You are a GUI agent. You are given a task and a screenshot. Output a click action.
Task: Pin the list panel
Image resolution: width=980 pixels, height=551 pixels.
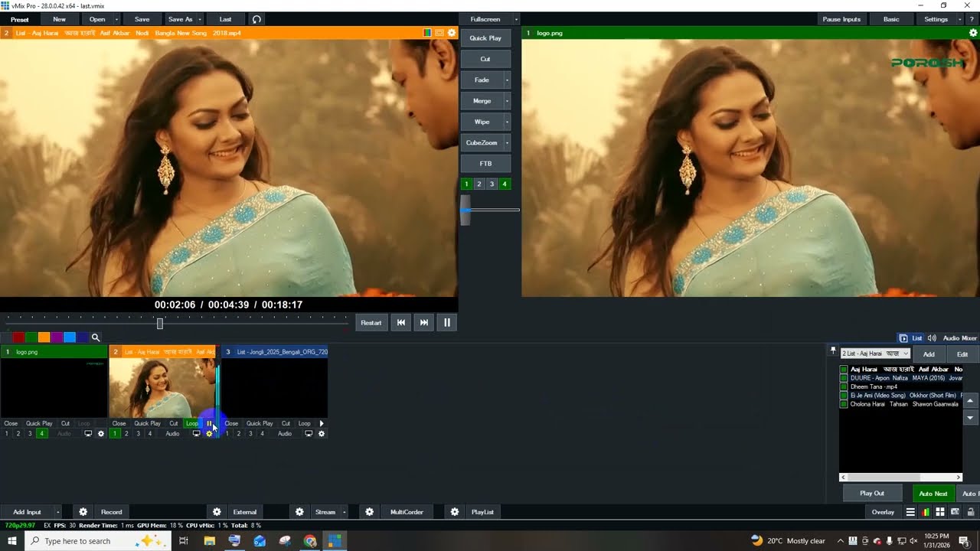click(x=833, y=351)
